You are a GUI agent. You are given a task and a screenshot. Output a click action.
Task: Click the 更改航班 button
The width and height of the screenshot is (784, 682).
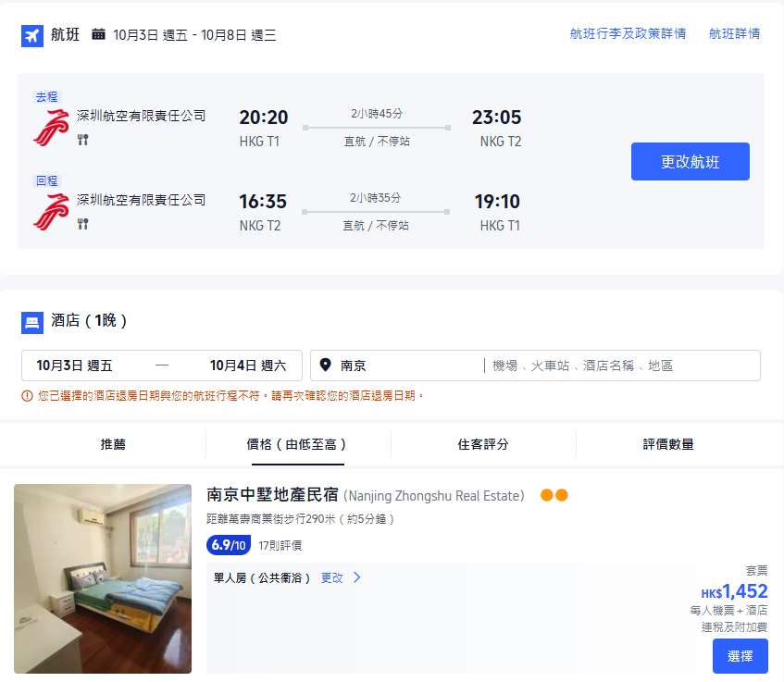pos(690,161)
